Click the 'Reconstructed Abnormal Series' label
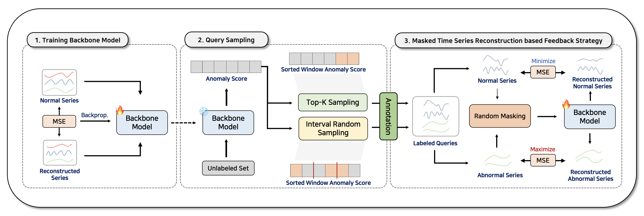Image resolution: width=644 pixels, height=216 pixels. [590, 175]
